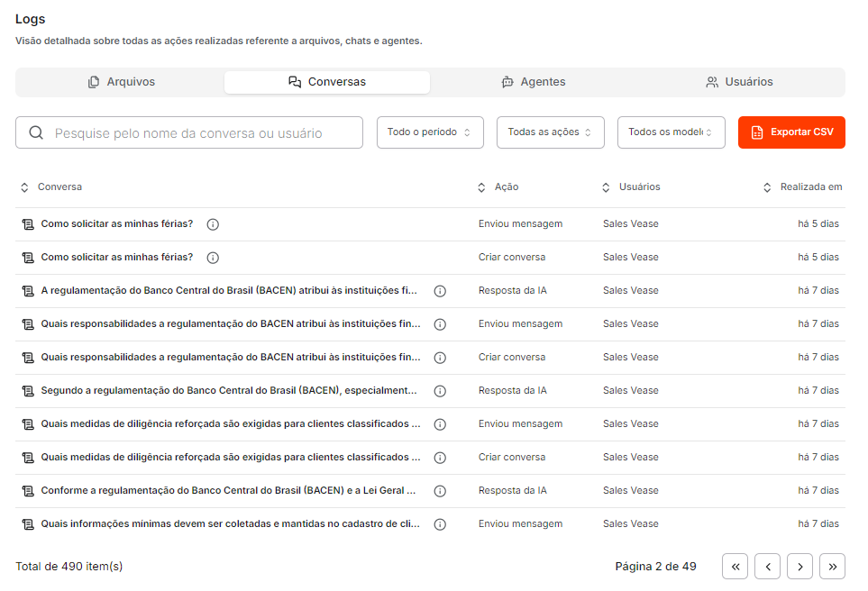This screenshot has width=868, height=591.
Task: Open the "Todos os modelos" dropdown
Action: click(x=671, y=132)
